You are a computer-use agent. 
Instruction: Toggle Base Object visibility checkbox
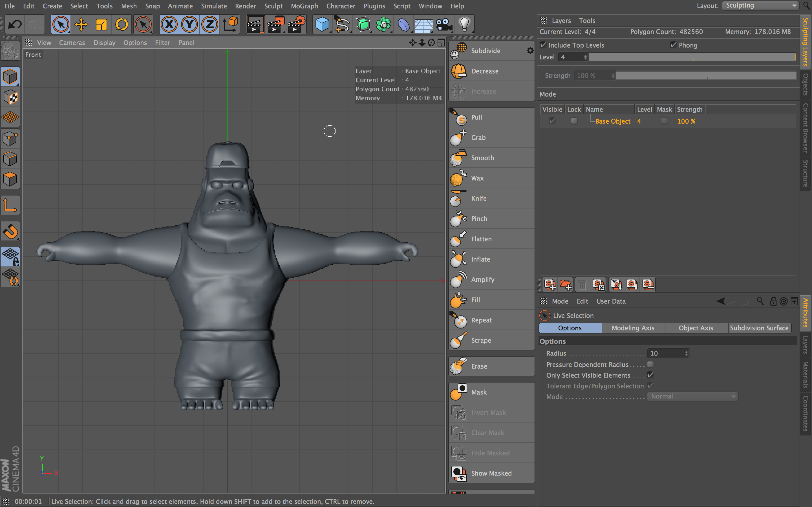[x=551, y=121]
